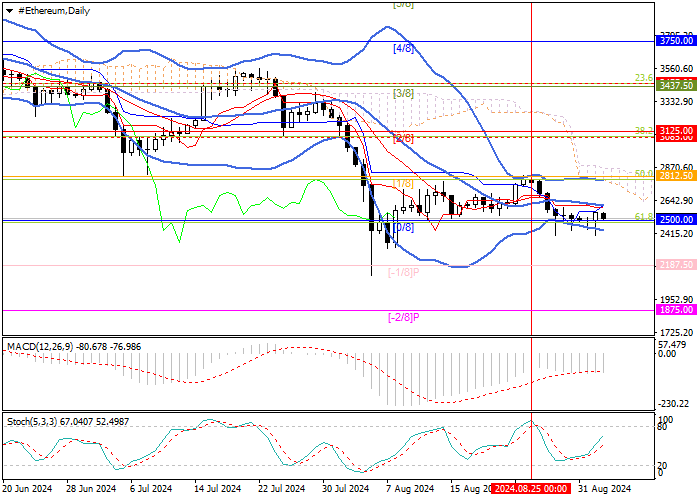
Task: Click the 31 Aug 2024 date label
Action: pos(605,488)
